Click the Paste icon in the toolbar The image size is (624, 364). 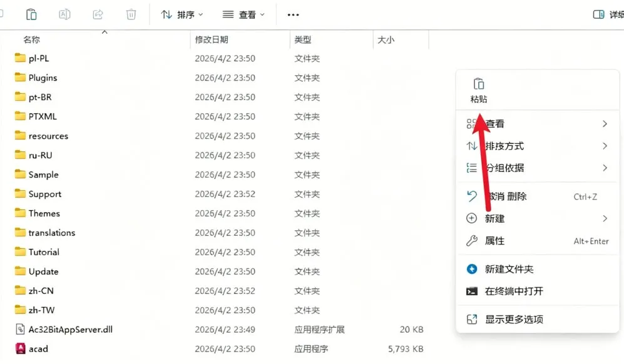tap(31, 15)
